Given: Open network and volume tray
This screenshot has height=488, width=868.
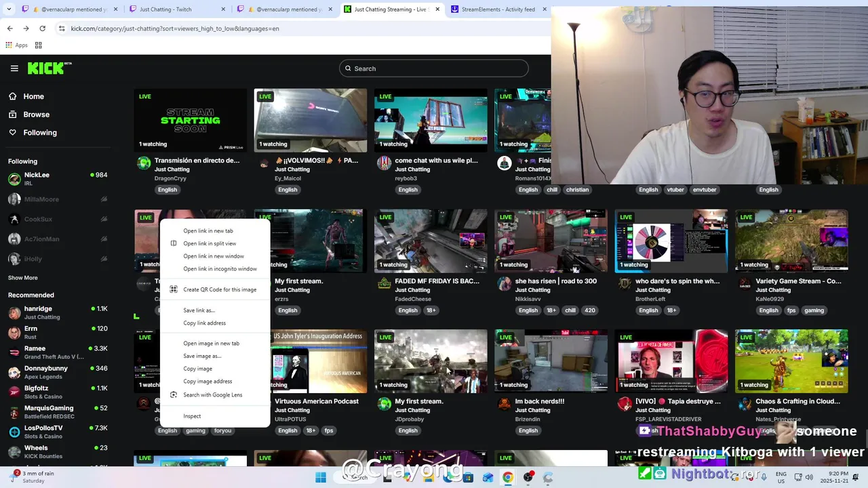Looking at the screenshot, I should coord(803,477).
